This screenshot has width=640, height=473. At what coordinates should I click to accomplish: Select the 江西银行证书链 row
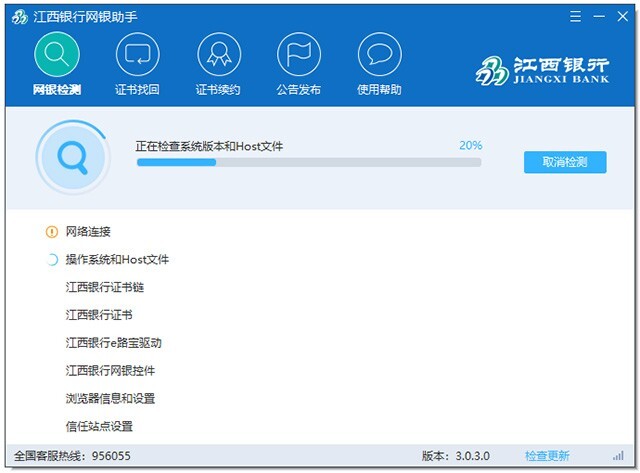pos(104,287)
